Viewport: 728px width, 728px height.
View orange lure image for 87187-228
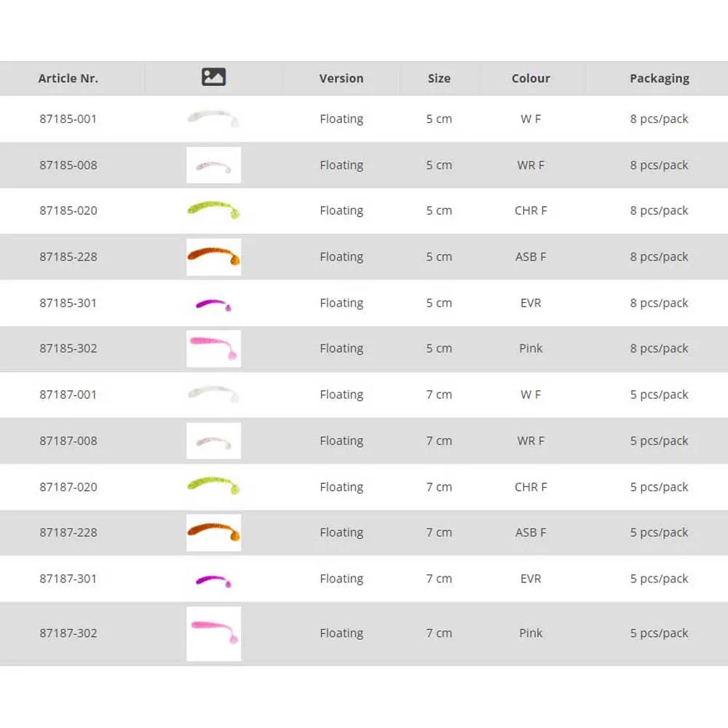pos(213,533)
